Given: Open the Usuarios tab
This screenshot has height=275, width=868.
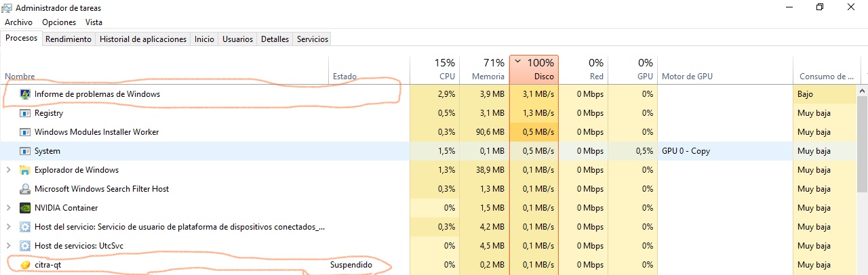Looking at the screenshot, I should point(237,39).
